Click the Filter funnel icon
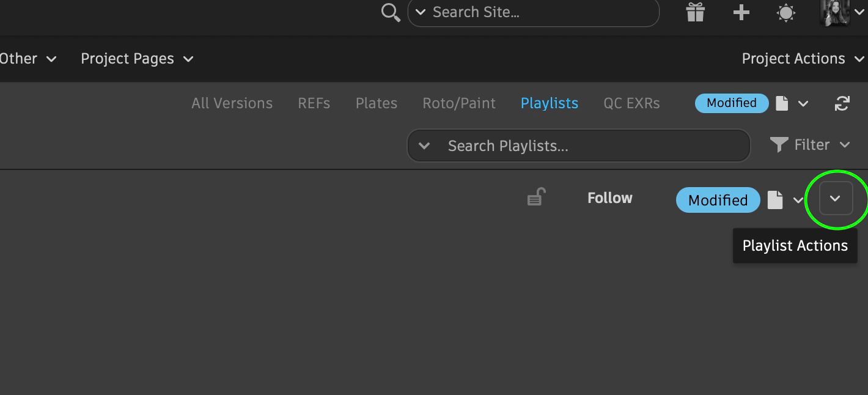This screenshot has width=868, height=395. [x=779, y=145]
